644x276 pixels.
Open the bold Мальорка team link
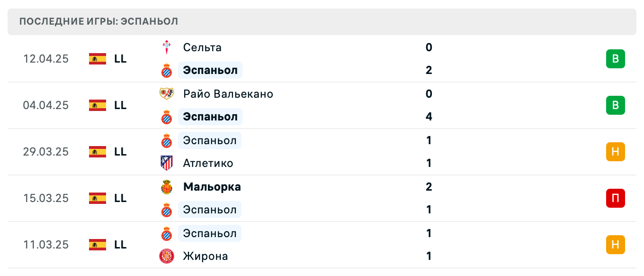[212, 187]
